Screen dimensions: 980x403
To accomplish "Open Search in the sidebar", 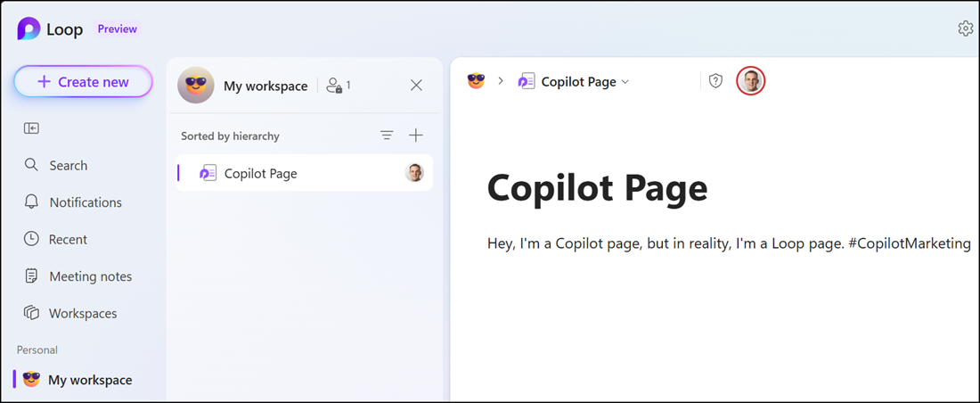I will (68, 166).
